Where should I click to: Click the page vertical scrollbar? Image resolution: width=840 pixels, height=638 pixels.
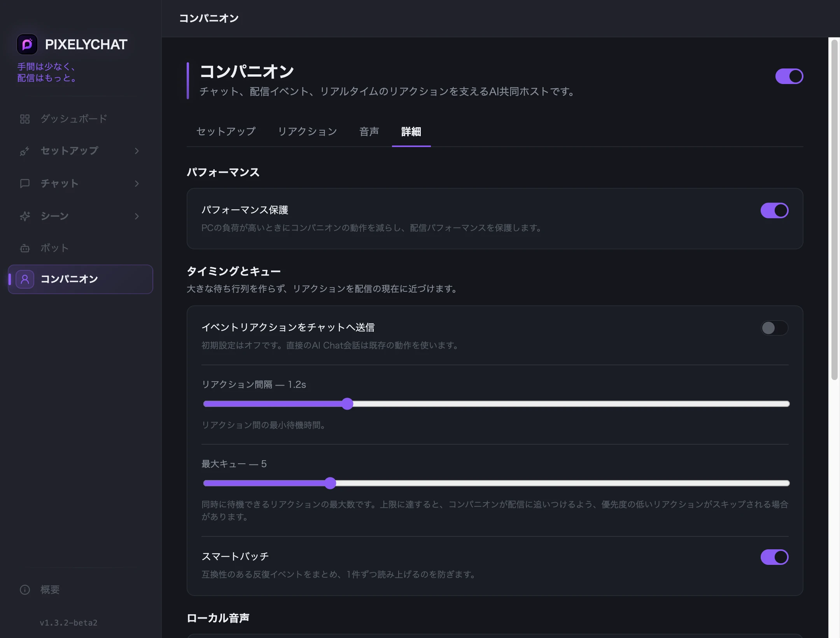tap(834, 210)
